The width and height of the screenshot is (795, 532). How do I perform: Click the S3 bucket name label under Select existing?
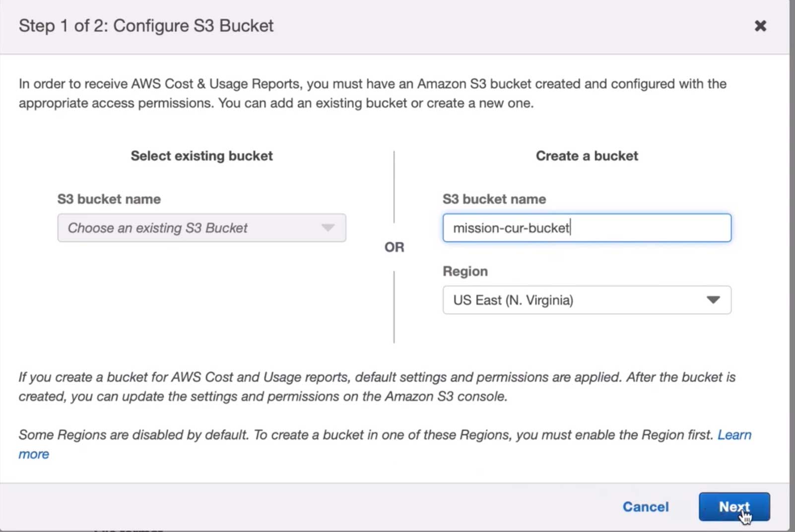[x=109, y=199]
